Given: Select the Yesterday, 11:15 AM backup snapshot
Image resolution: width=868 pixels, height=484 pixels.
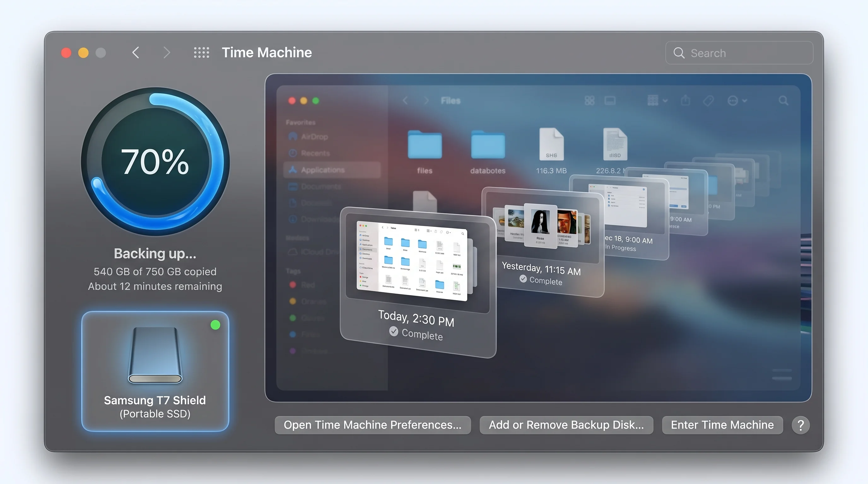Looking at the screenshot, I should pyautogui.click(x=543, y=242).
